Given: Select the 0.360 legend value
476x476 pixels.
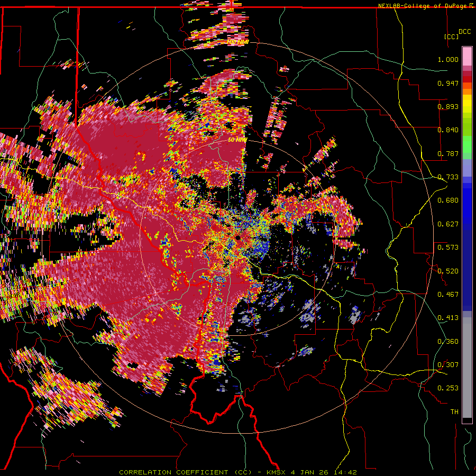Looking at the screenshot, I should (x=448, y=342).
